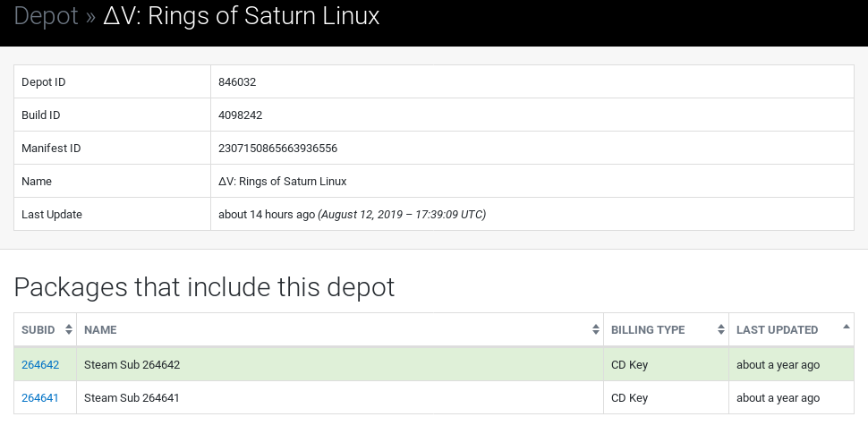The height and width of the screenshot is (434, 868).
Task: Select the Build ID value 4098242
Action: [240, 115]
